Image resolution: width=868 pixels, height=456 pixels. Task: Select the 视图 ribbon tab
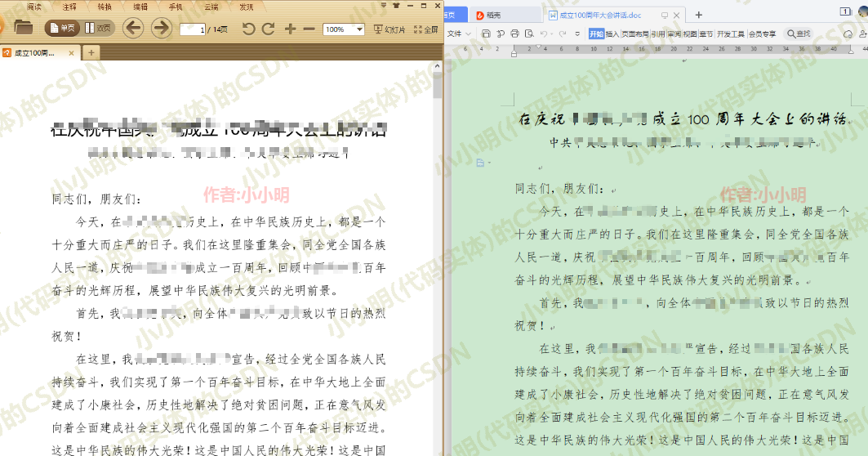tap(690, 34)
